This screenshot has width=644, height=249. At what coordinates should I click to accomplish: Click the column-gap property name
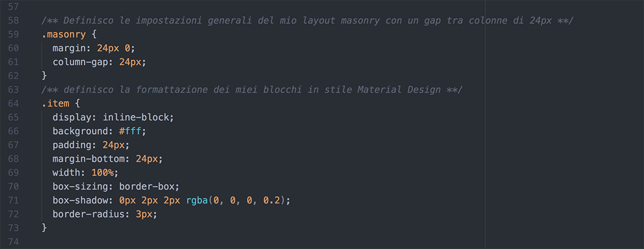[x=83, y=62]
